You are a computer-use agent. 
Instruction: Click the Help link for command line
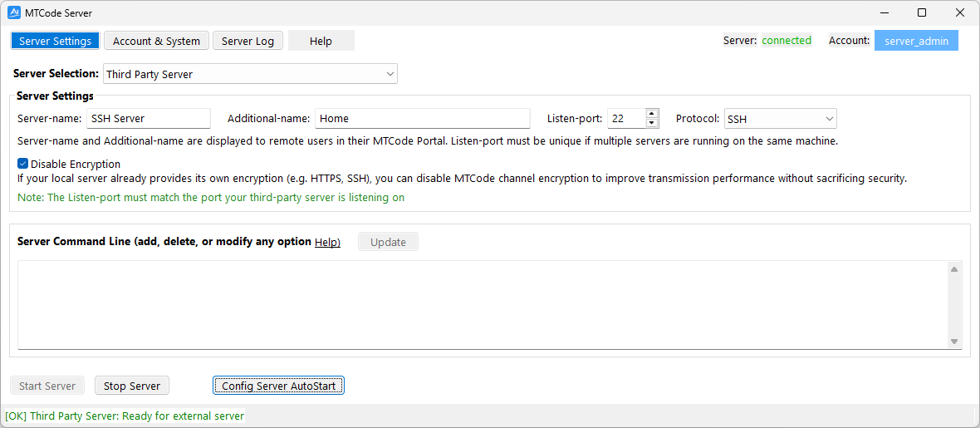click(x=327, y=242)
